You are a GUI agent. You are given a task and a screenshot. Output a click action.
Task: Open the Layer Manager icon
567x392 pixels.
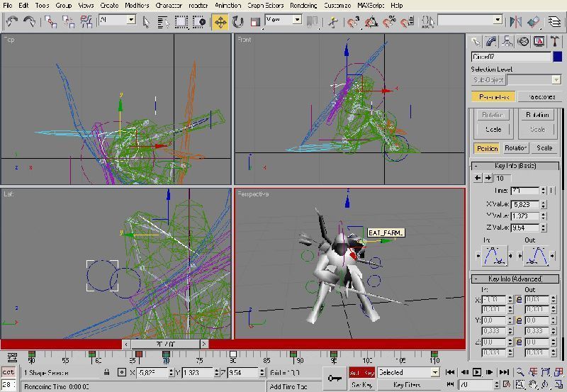point(555,22)
